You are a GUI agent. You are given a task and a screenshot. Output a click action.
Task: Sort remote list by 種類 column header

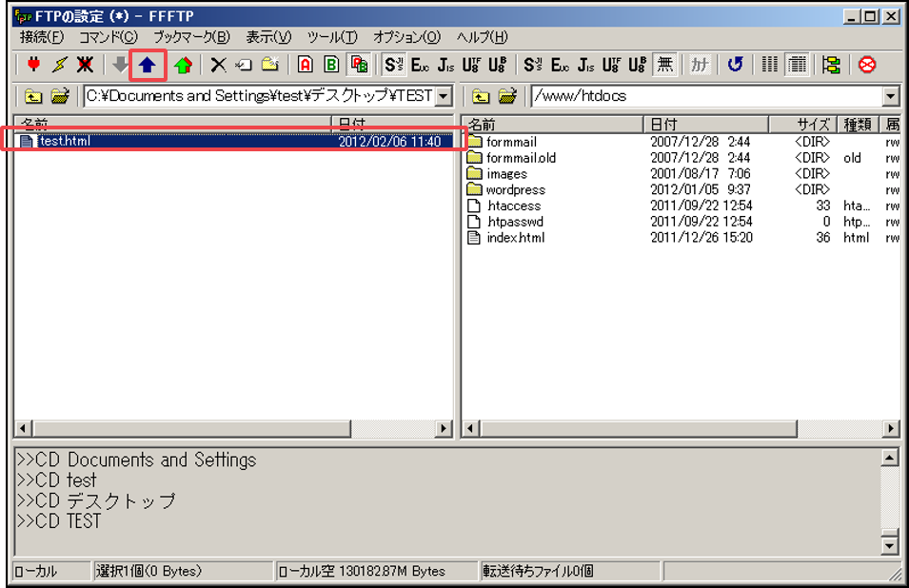point(858,124)
